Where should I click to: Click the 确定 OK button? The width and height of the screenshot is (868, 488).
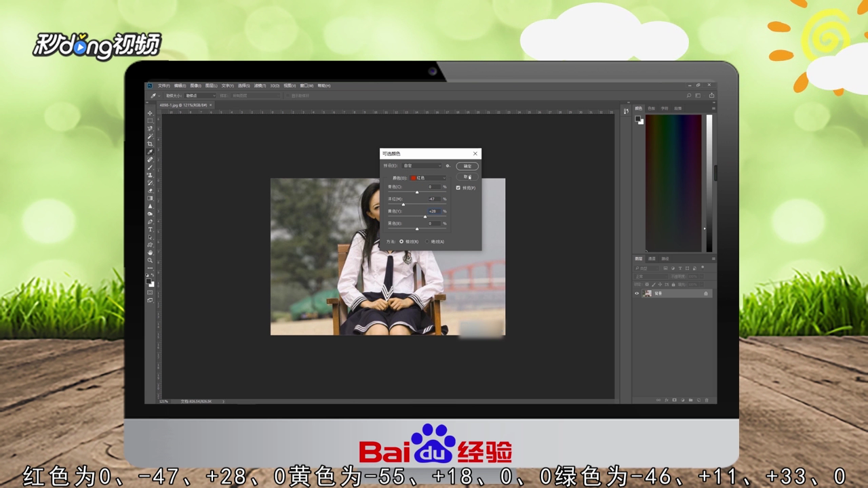point(467,166)
